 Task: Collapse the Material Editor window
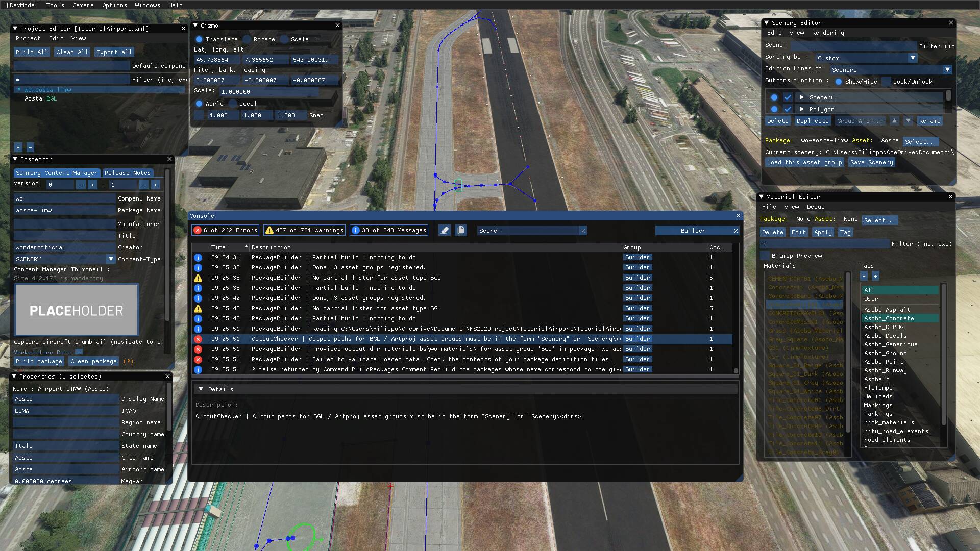(x=761, y=197)
